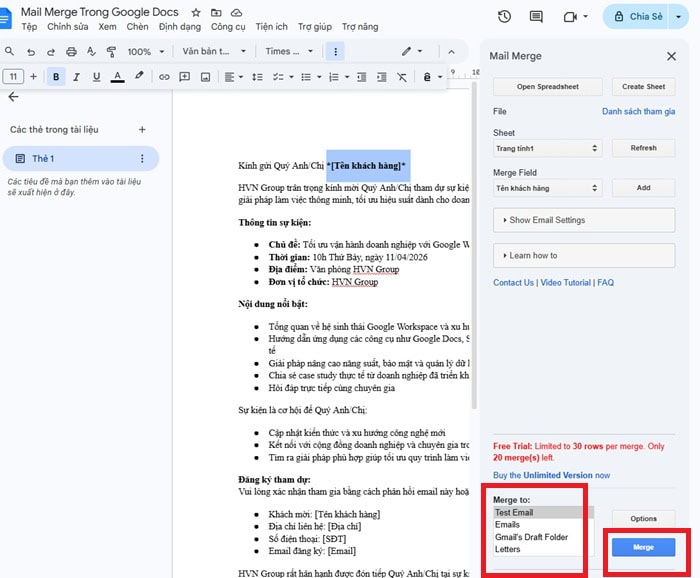Open the paragraph style dropdown
Screen dimensions: 700x578
[214, 51]
